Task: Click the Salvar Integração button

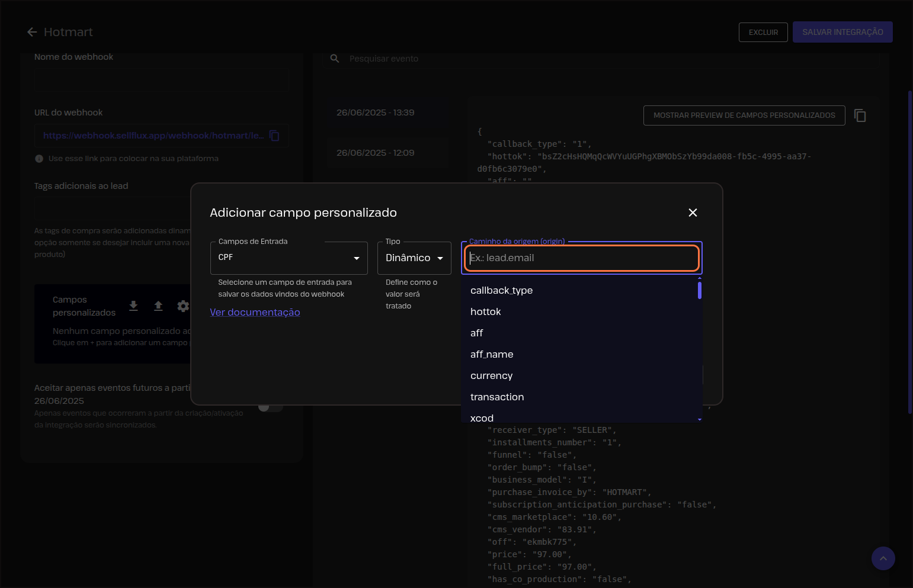Action: [x=842, y=32]
